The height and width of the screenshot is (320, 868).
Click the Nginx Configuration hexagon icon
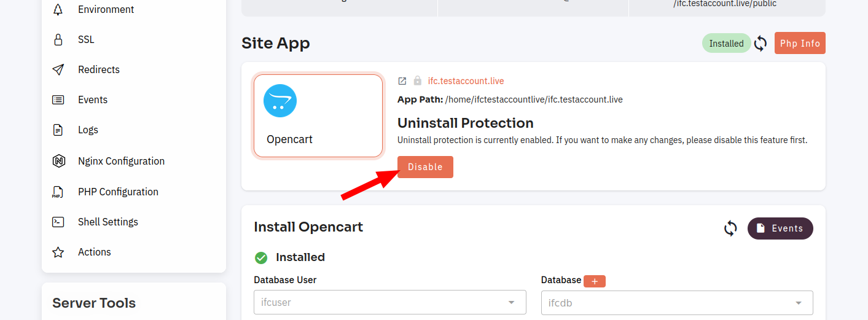pyautogui.click(x=58, y=161)
